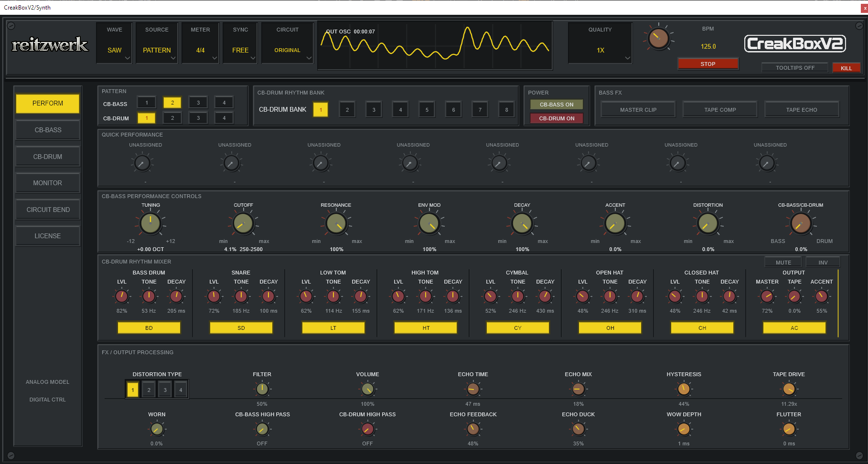This screenshot has height=464, width=868.
Task: Click the red KILL button
Action: (846, 68)
